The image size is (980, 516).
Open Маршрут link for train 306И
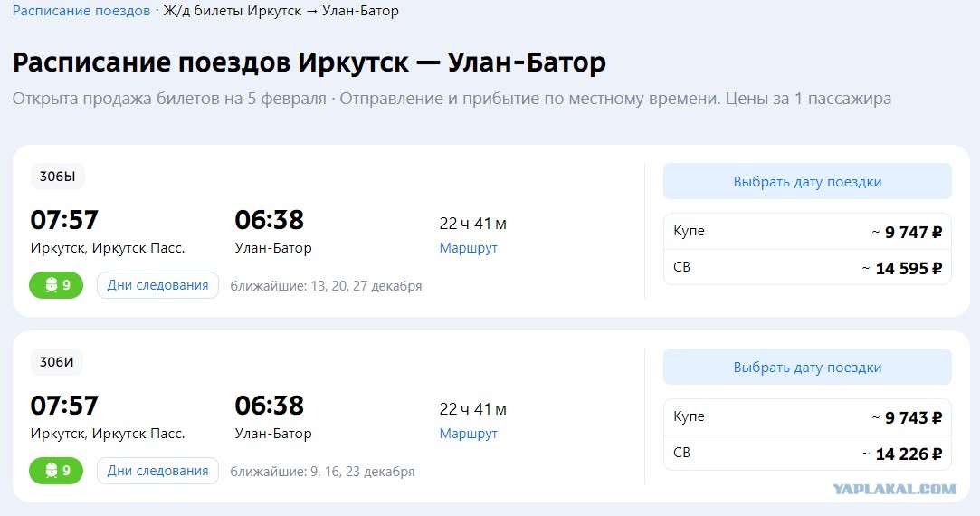tap(468, 434)
